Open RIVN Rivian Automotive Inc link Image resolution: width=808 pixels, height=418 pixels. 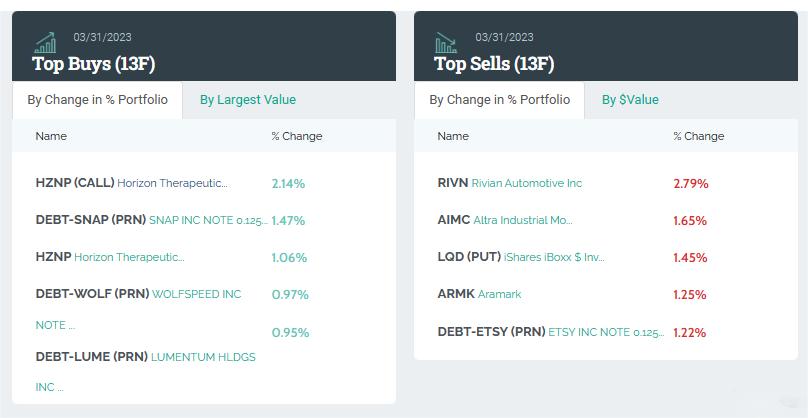(509, 183)
